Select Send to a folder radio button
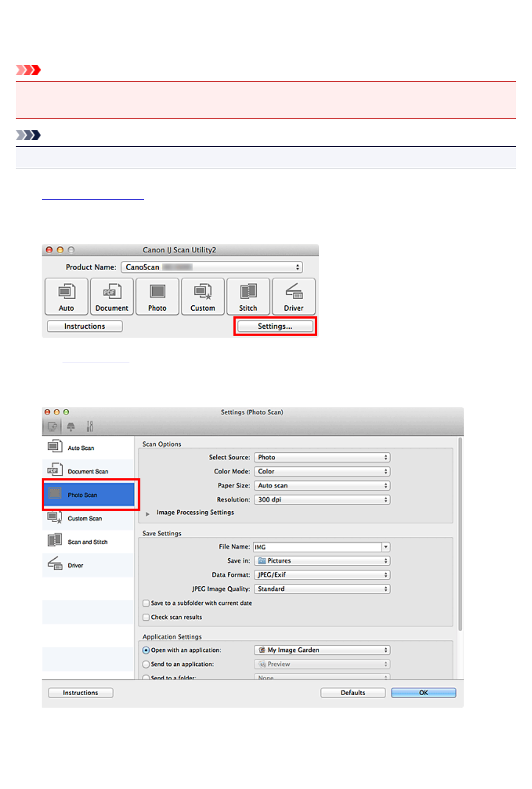532x789 pixels. pyautogui.click(x=146, y=677)
